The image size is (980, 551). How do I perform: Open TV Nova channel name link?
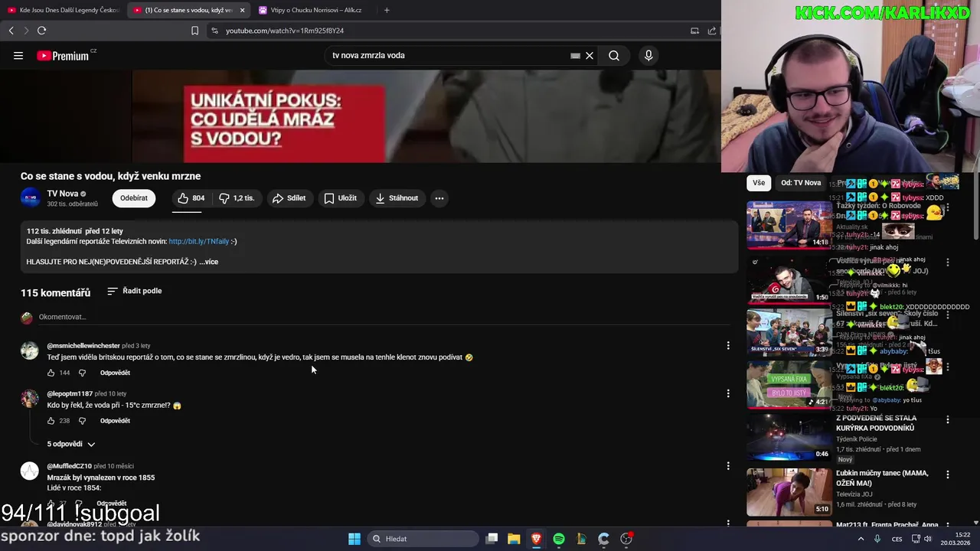click(x=63, y=194)
